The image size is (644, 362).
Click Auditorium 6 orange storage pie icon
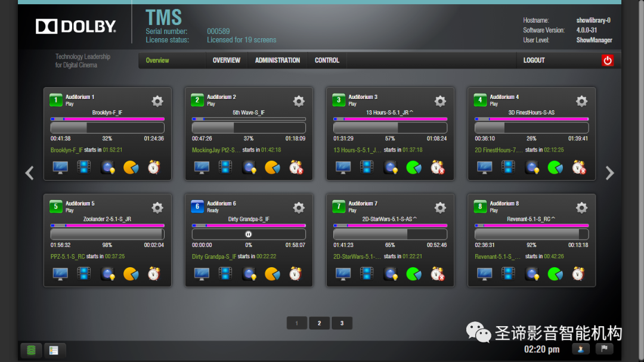coord(273,274)
